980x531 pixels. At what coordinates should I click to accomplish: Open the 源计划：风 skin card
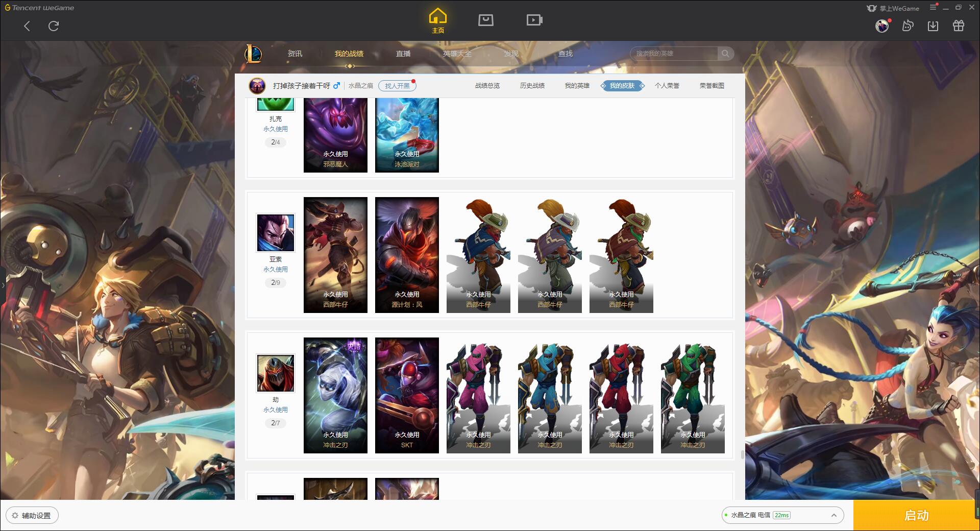click(x=407, y=255)
